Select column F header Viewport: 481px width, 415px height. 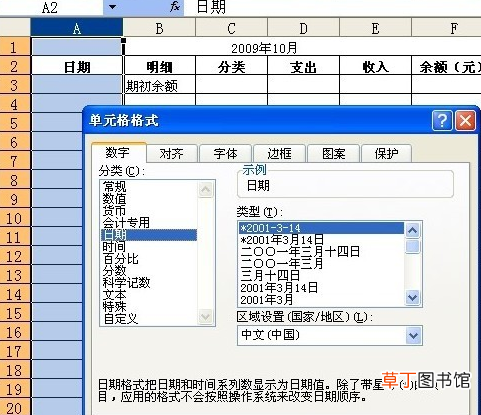pos(447,28)
